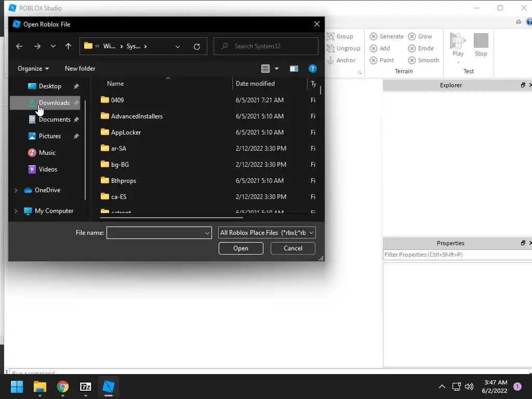Click Grow terrain tool

tap(420, 36)
